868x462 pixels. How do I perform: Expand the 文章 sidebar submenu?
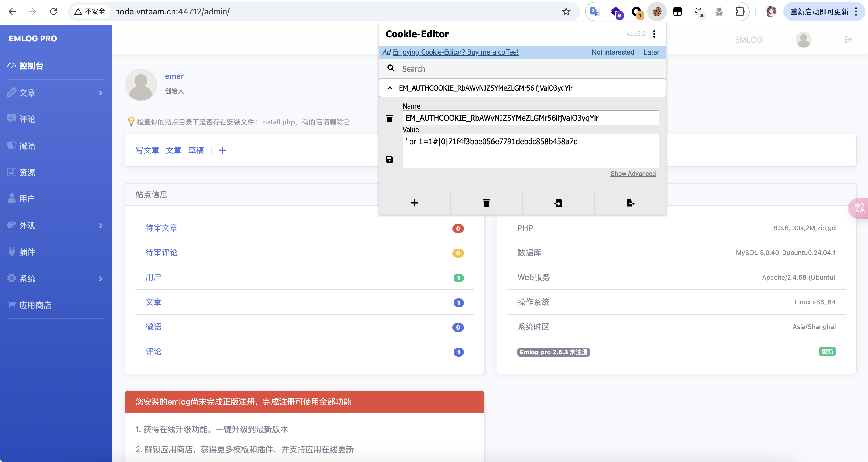coord(100,93)
